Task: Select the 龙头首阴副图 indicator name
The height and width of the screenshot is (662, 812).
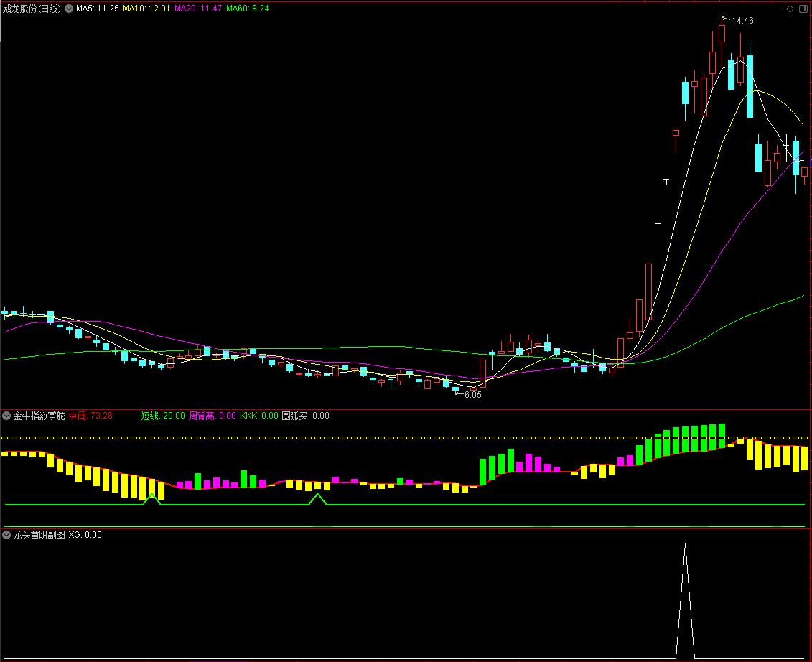Action: coord(39,535)
